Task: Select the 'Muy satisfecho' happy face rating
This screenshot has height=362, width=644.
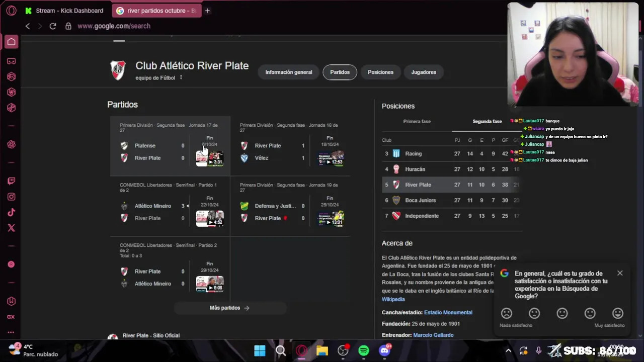Action: pyautogui.click(x=618, y=313)
